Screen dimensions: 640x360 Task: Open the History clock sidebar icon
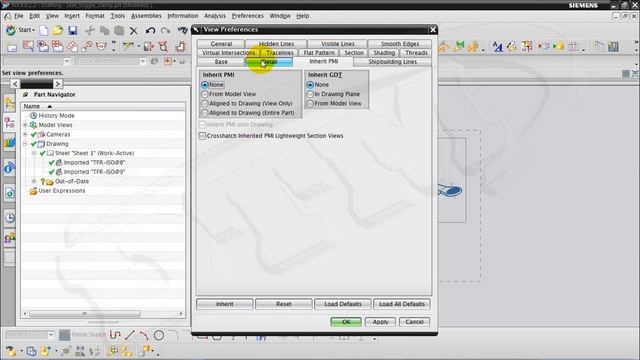tap(9, 218)
